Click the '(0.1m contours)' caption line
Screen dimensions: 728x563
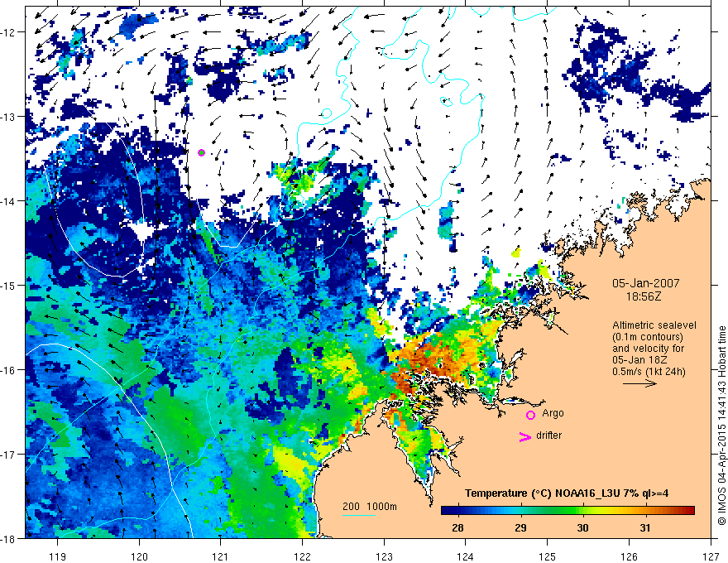(648, 337)
